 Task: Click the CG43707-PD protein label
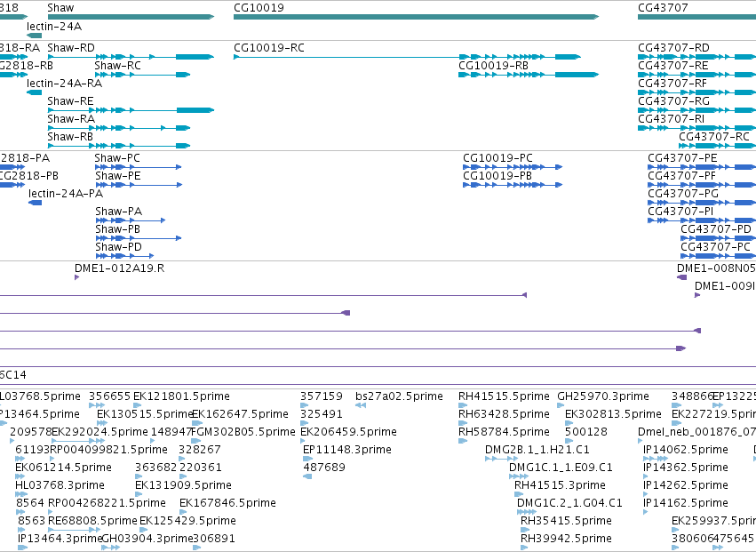pos(716,229)
